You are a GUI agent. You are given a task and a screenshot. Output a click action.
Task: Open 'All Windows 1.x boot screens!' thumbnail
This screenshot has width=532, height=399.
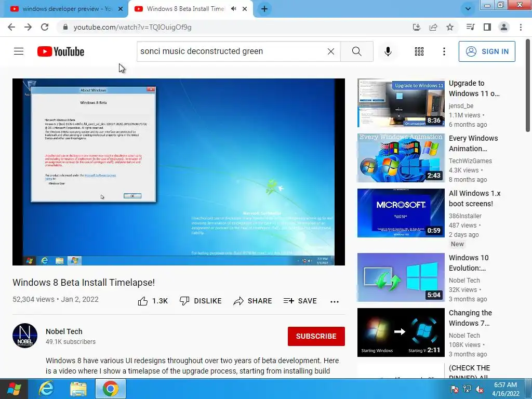point(401,212)
